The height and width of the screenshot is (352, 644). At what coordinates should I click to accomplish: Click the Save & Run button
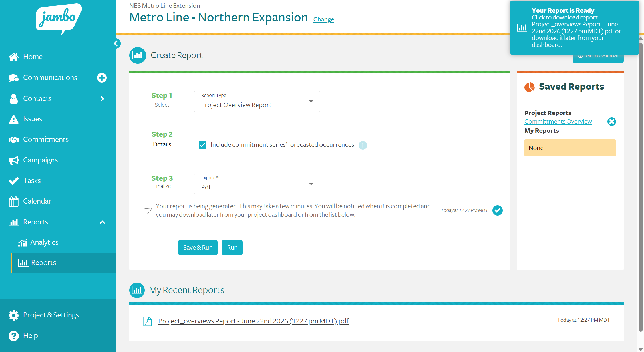tap(198, 248)
